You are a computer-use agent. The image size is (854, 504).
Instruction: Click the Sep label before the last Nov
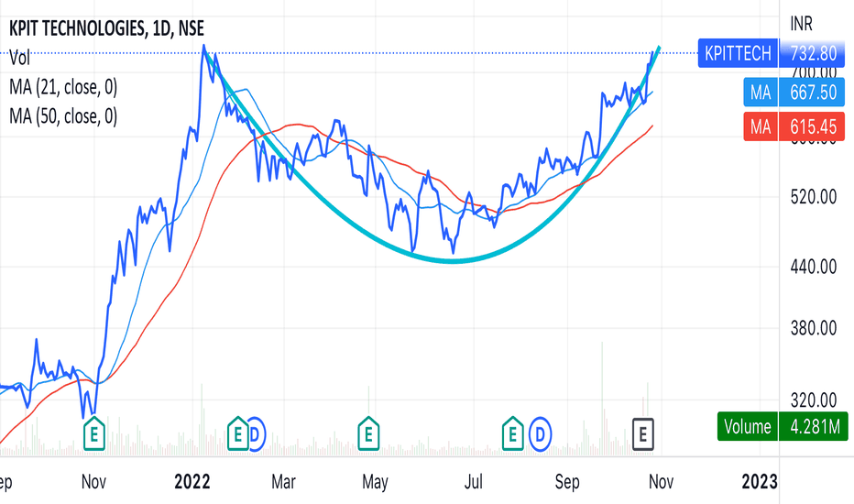click(567, 482)
